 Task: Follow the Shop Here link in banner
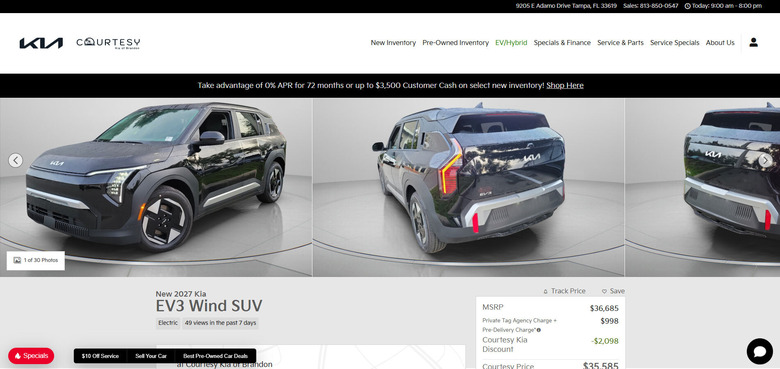click(565, 86)
